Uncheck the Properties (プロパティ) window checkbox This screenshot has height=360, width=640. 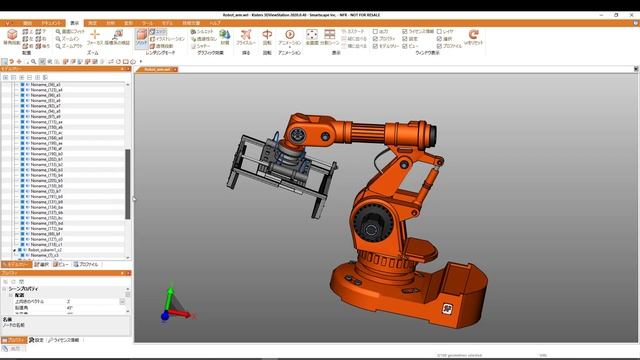coord(375,39)
